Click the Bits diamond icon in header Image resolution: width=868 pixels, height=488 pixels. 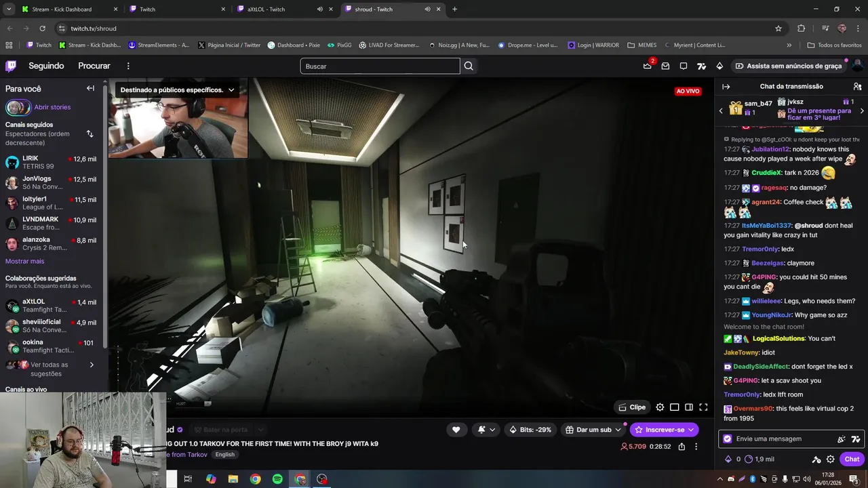719,66
